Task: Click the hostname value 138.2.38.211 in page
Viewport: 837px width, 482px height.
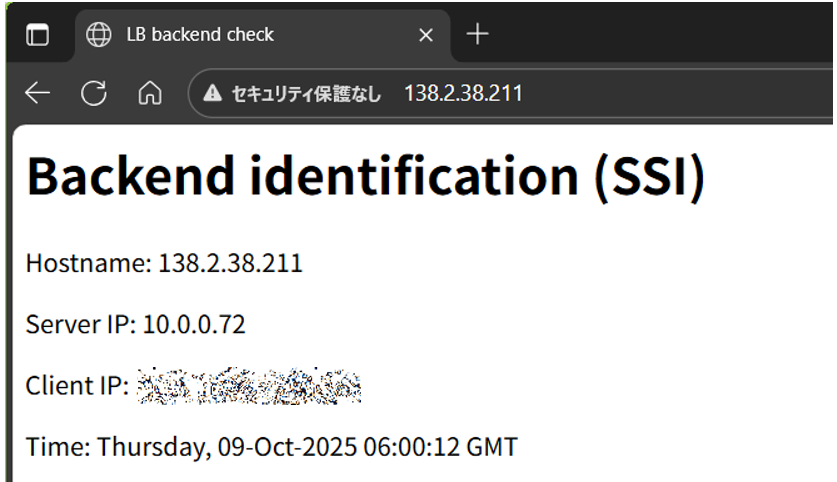Action: click(x=230, y=264)
